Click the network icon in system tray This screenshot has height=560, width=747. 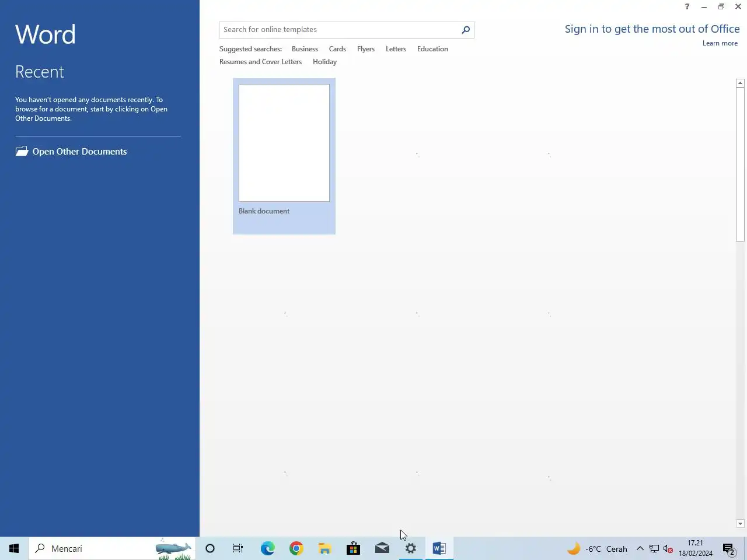coord(654,548)
